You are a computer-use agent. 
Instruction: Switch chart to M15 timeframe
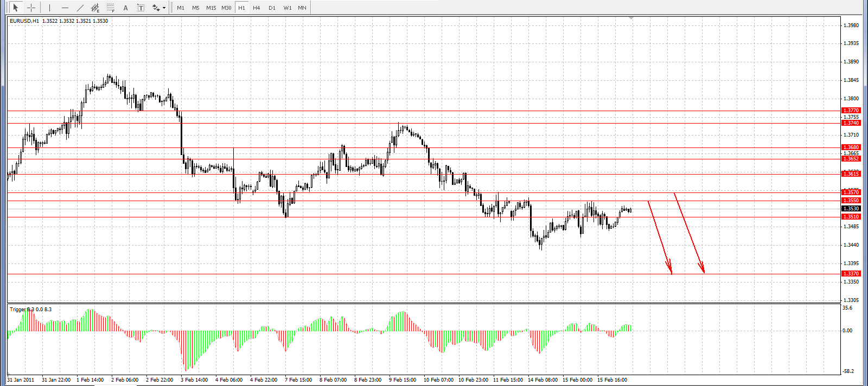[x=211, y=8]
